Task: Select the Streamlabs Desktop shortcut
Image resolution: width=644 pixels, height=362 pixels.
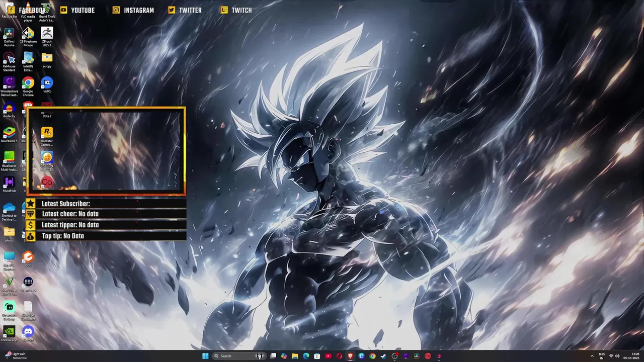Action: 9,311
